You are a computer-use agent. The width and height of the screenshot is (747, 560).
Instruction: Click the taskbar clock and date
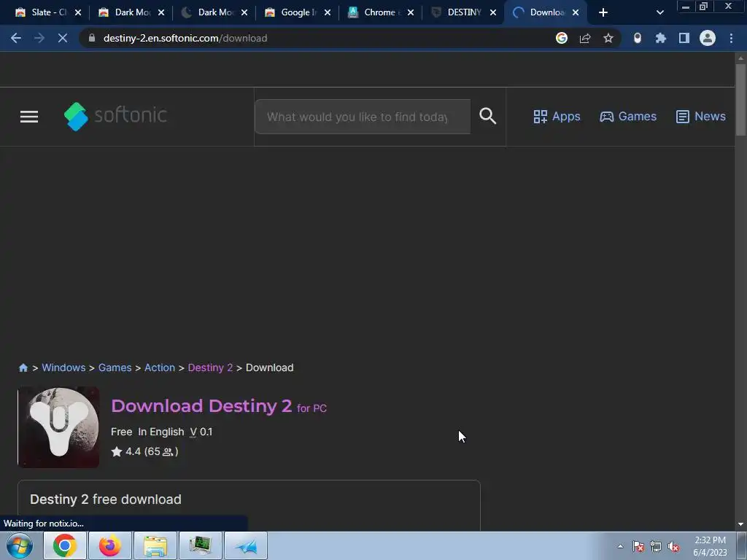point(711,546)
